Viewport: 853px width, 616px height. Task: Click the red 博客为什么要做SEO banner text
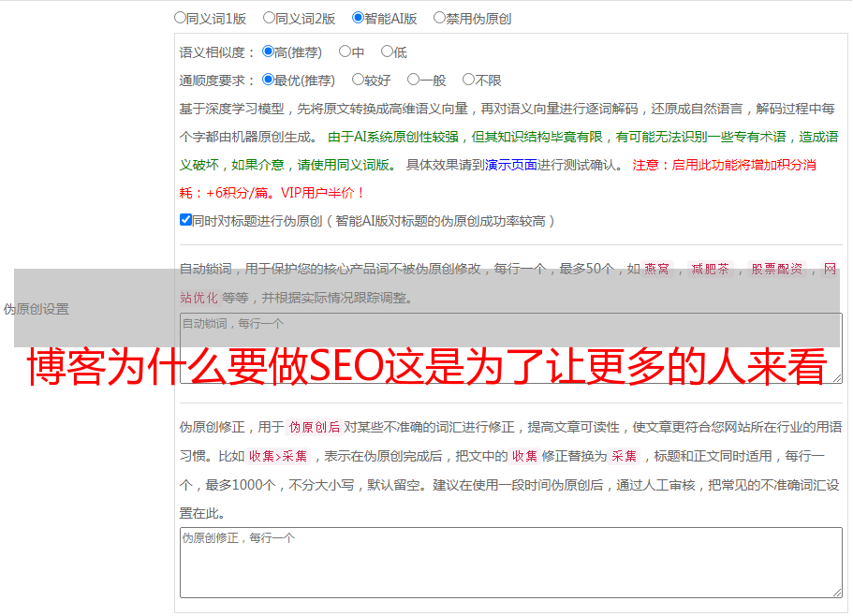426,368
